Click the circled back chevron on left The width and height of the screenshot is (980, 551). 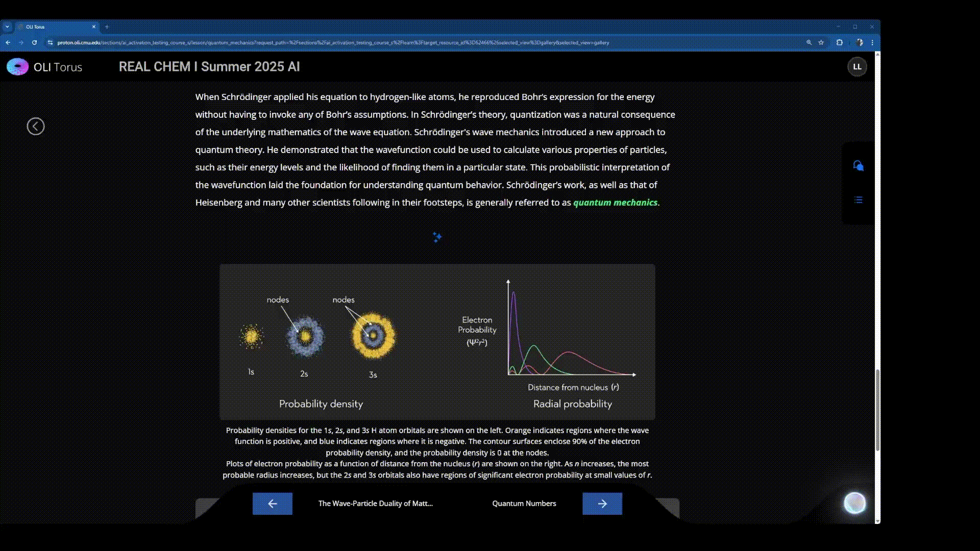(x=36, y=127)
